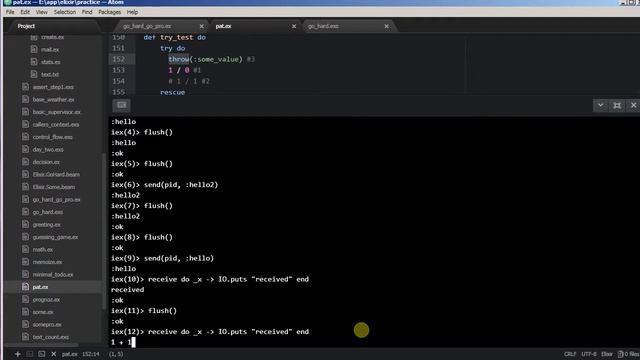Screen dimensions: 640x360
Task: Open the Packages menu
Action: coord(109,12)
